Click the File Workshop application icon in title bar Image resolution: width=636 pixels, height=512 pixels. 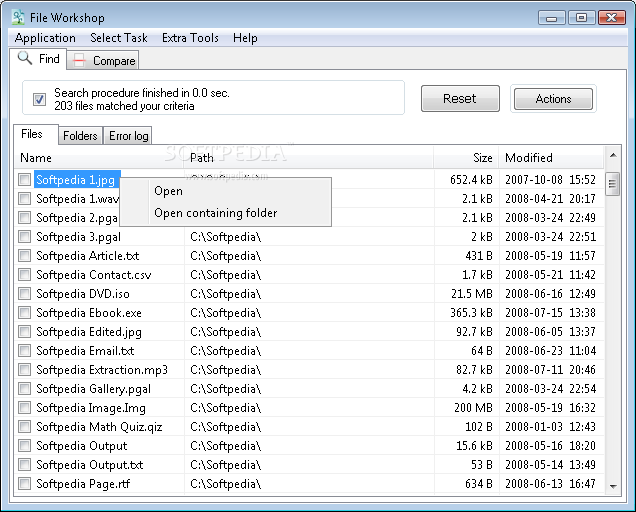[x=18, y=17]
